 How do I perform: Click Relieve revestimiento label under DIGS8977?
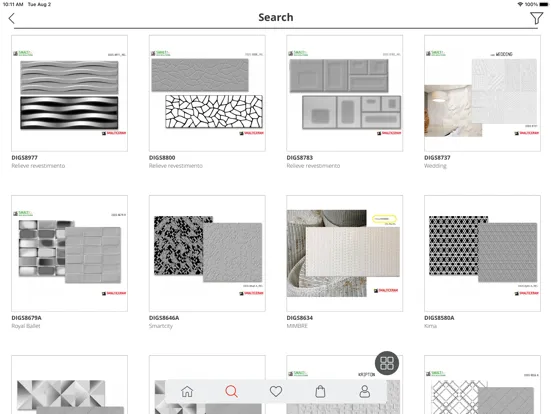coord(38,166)
